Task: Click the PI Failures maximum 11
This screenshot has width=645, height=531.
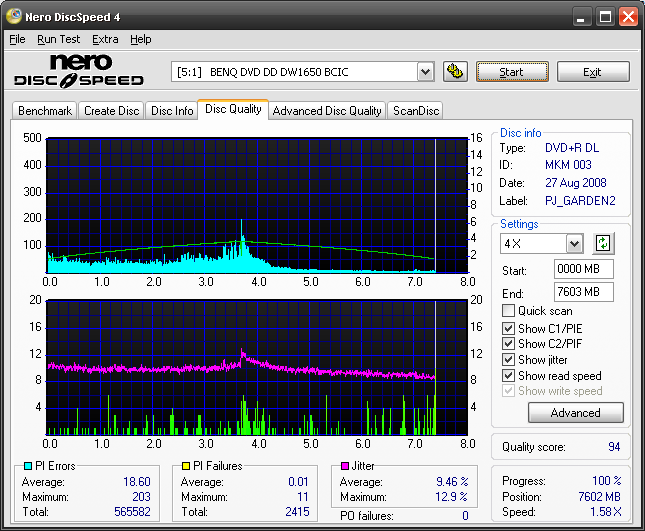Action: tap(303, 497)
